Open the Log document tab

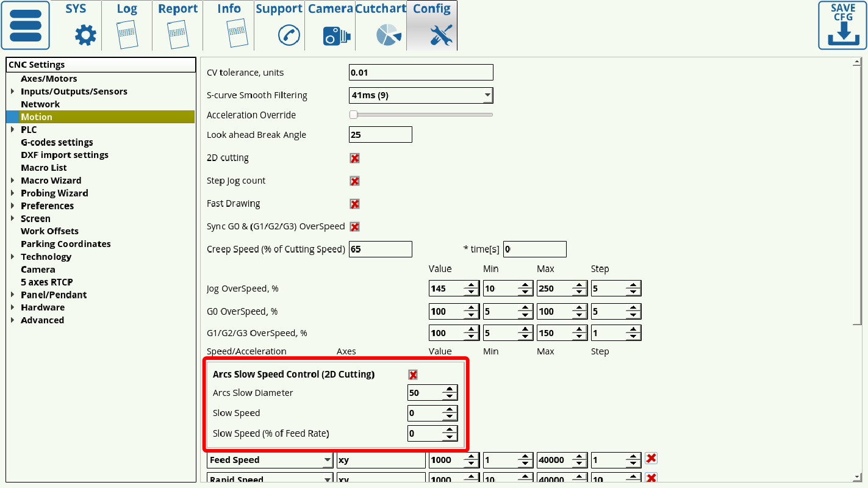pyautogui.click(x=127, y=35)
